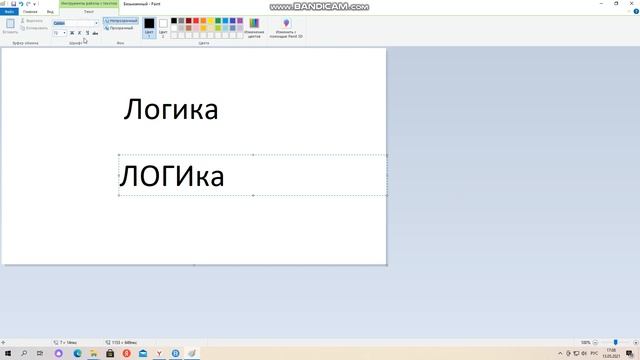Click the Вставить paste button
The image size is (640, 360).
click(10, 26)
